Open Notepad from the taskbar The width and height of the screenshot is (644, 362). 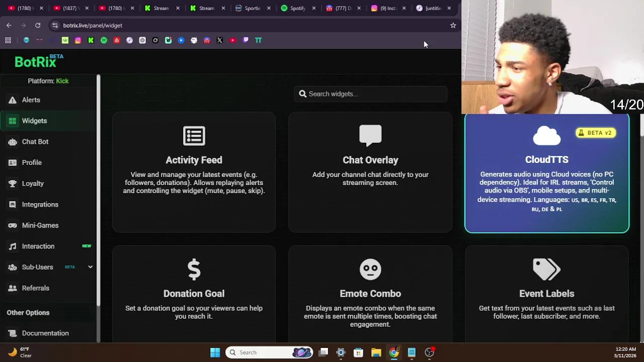click(412, 352)
